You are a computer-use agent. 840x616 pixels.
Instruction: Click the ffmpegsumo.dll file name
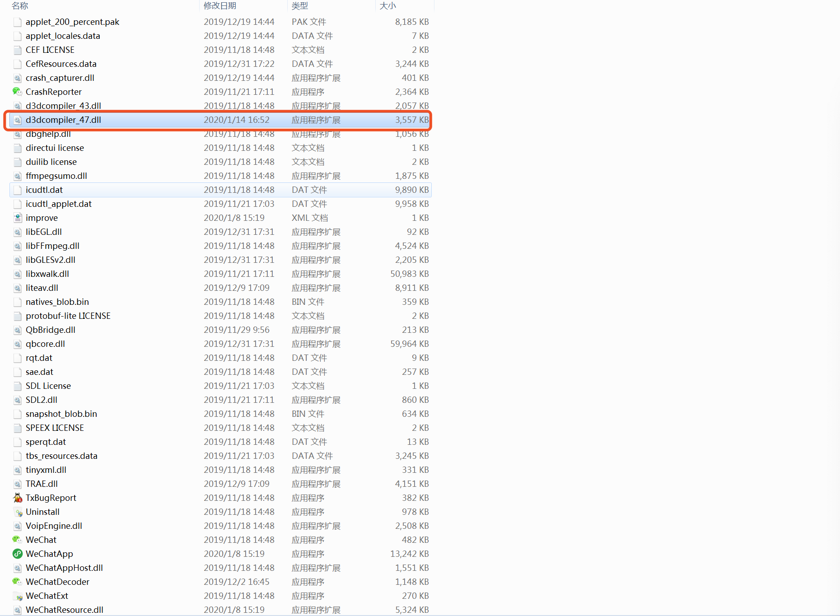click(56, 176)
